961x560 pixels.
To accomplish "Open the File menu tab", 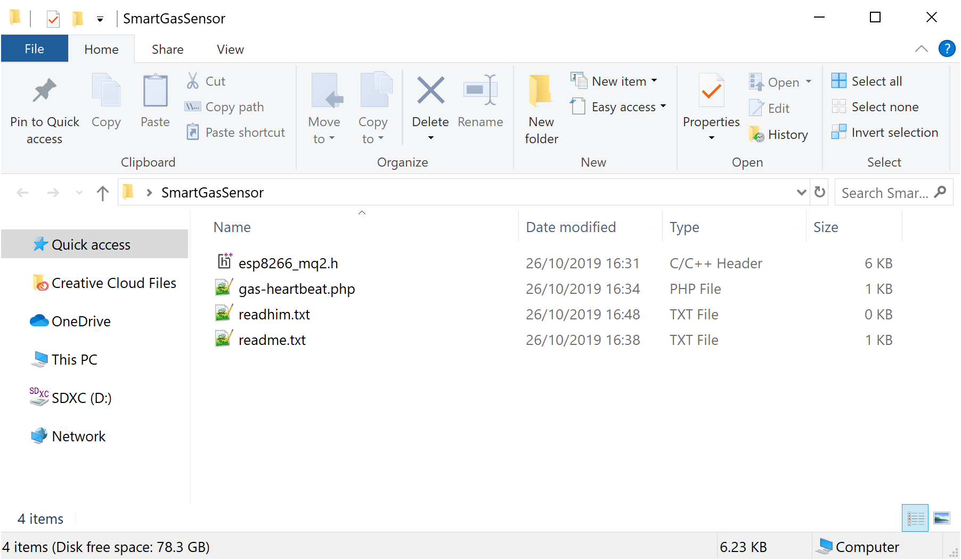I will pyautogui.click(x=35, y=48).
